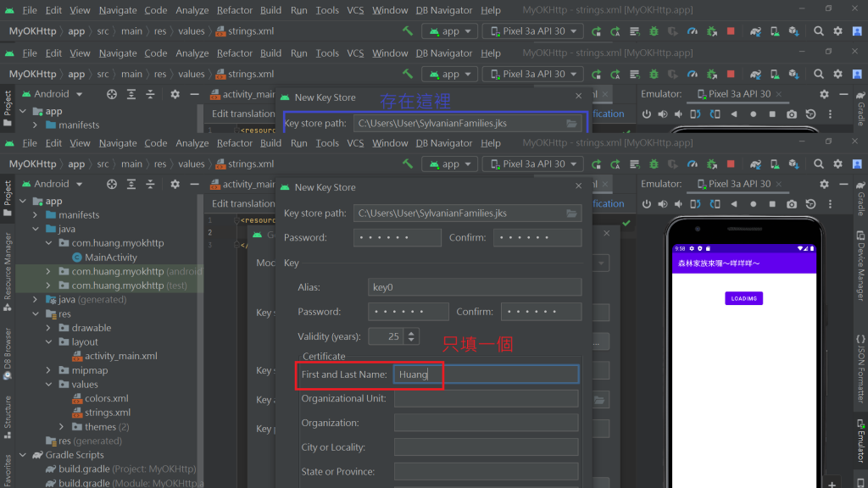Rotate the emulator left in front window
The image size is (868, 488).
click(x=695, y=204)
